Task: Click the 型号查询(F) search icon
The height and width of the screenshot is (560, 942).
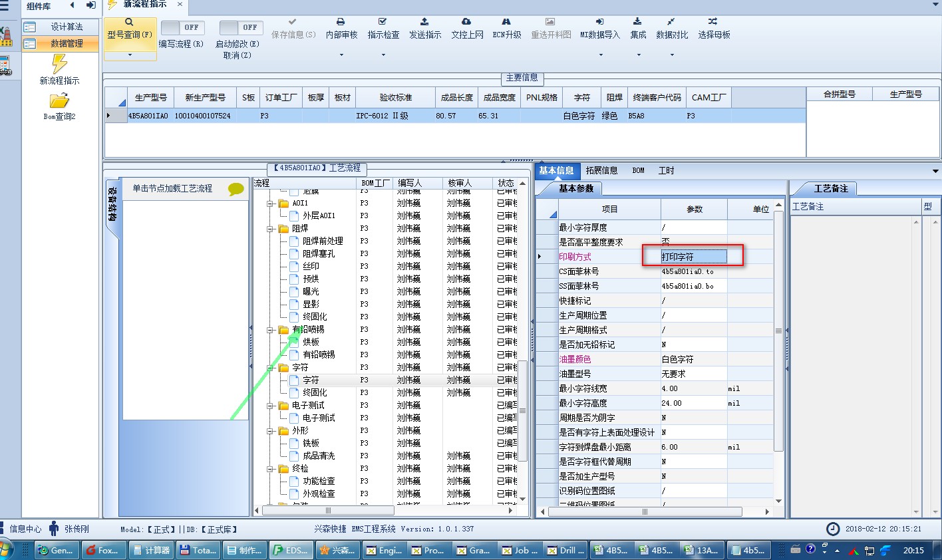Action: pos(129,22)
